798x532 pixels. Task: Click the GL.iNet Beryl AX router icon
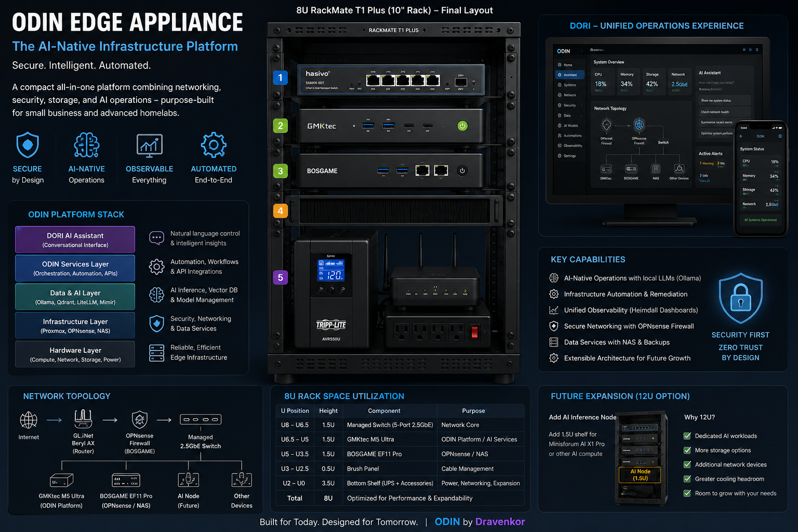(x=83, y=419)
